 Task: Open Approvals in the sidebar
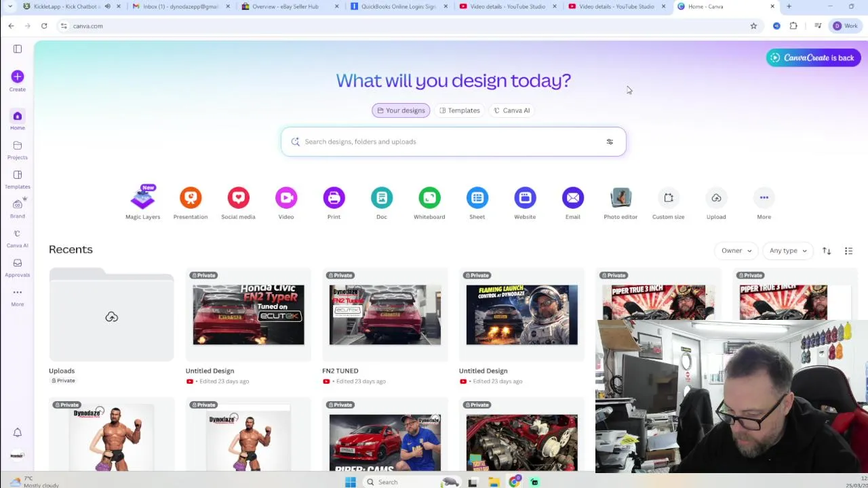[18, 267]
